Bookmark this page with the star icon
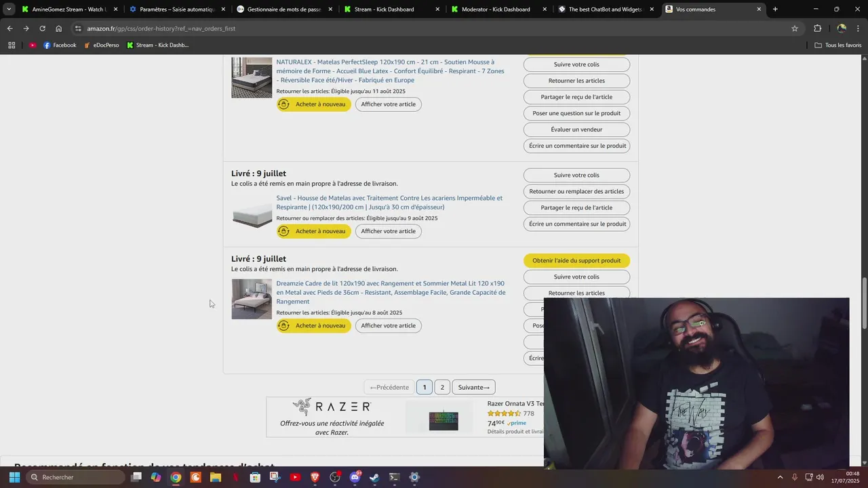This screenshot has height=488, width=868. pos(795,28)
